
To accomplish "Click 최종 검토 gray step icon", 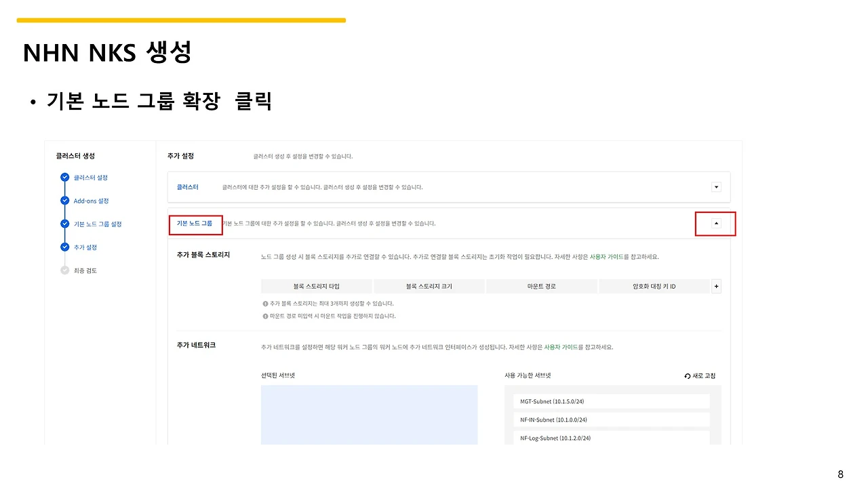I will [x=64, y=270].
